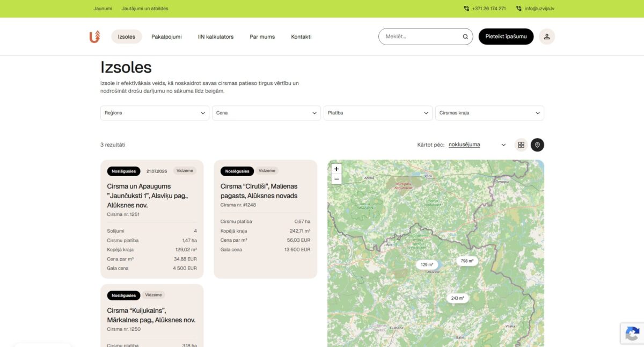This screenshot has height=347, width=644.
Task: Switch to grid view layout
Action: [521, 144]
